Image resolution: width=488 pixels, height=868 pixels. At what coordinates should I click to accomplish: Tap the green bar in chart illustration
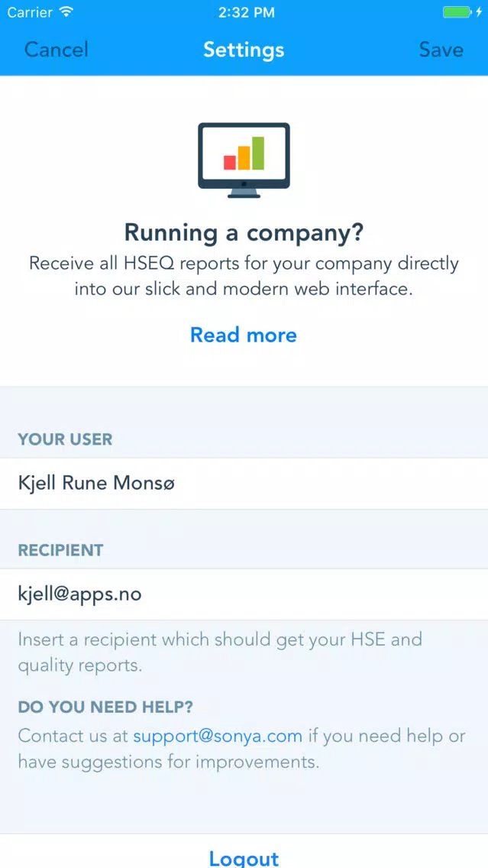point(258,154)
